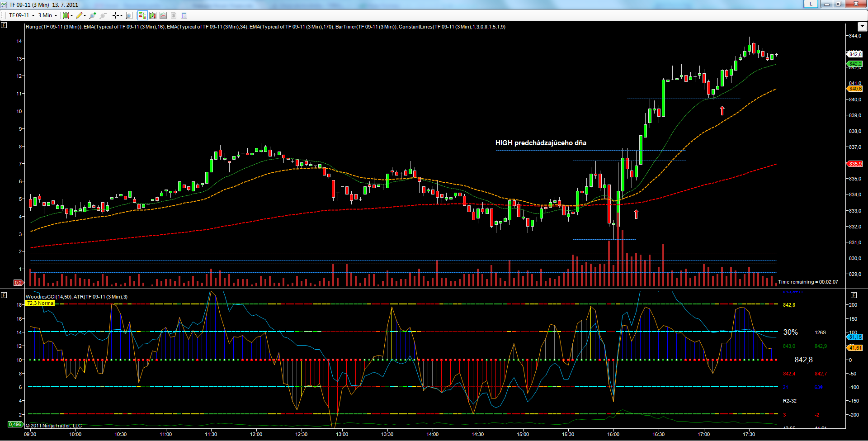Viewport: 868px width, 441px height.
Task: Click the zoom in magnifier icon
Action: (93, 15)
